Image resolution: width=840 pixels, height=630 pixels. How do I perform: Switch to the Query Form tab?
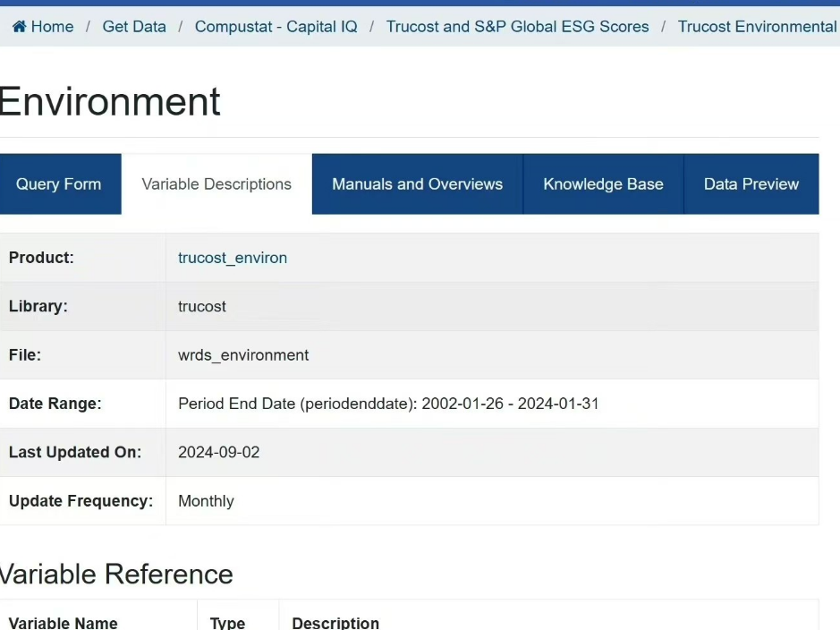(x=58, y=183)
